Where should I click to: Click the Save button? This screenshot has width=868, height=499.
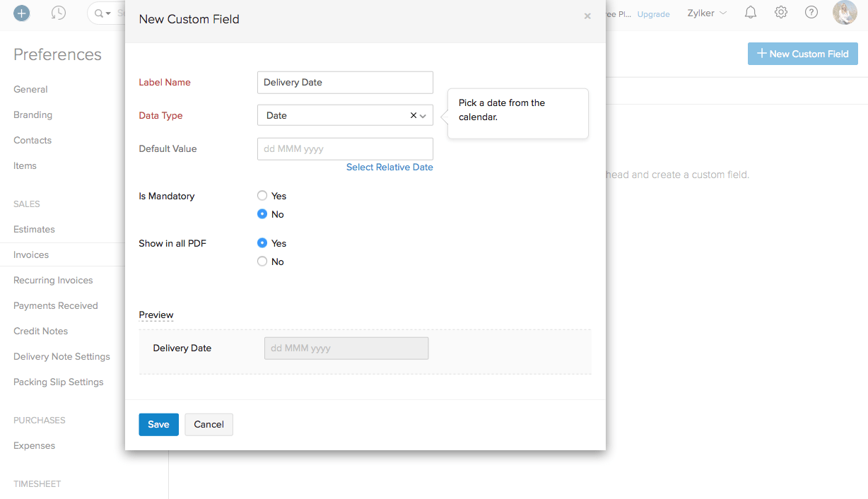click(158, 425)
